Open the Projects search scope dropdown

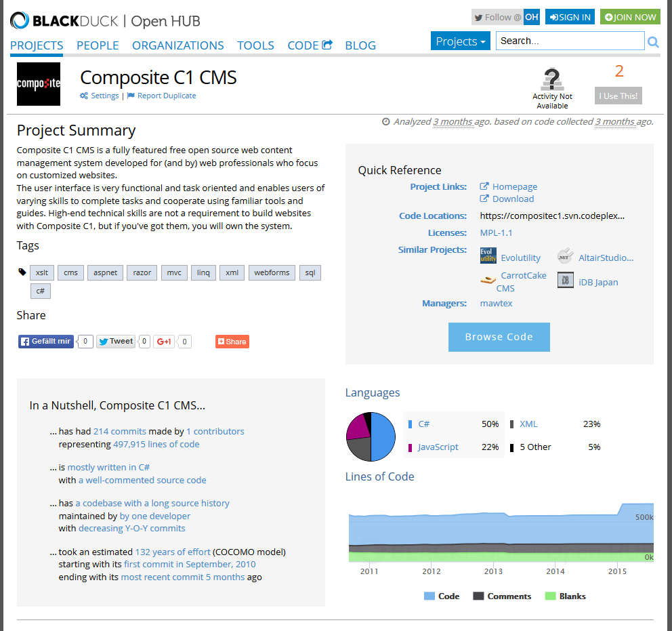pyautogui.click(x=460, y=41)
